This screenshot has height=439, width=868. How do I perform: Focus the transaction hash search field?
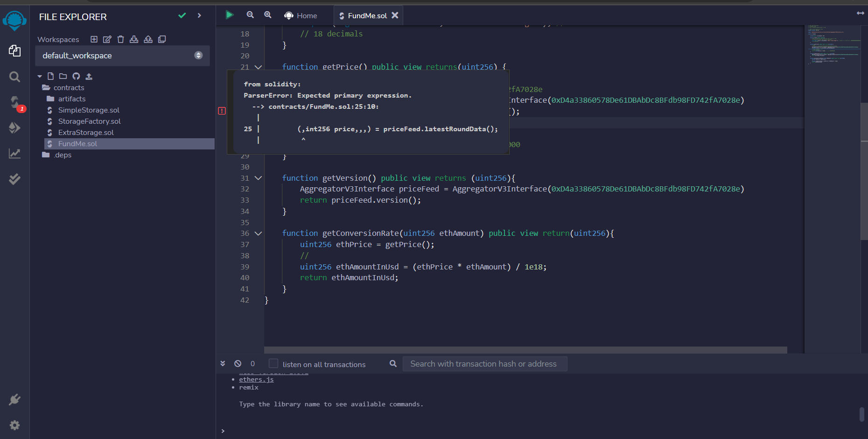[485, 364]
